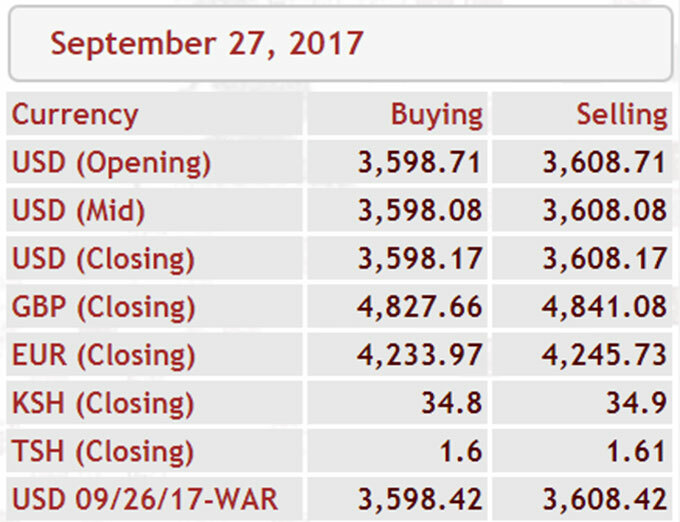Select the USD 09/26/17-WAR row label
The width and height of the screenshot is (680, 522).
(x=145, y=499)
